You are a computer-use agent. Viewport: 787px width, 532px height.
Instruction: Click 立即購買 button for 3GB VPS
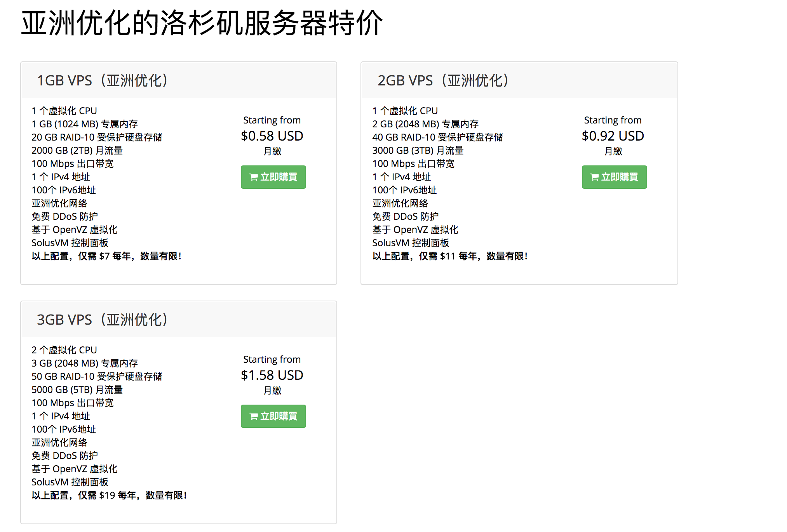coord(273,416)
